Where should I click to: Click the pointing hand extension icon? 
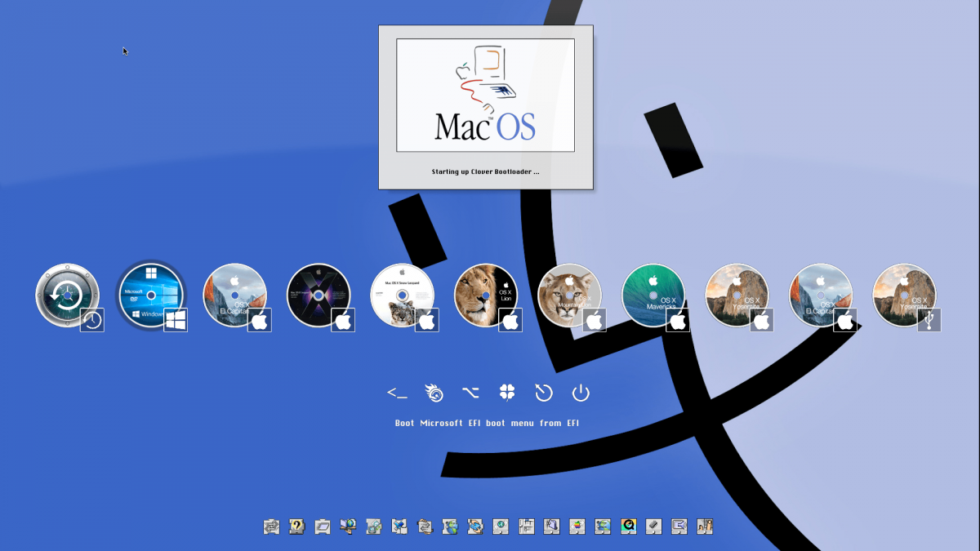tap(705, 527)
